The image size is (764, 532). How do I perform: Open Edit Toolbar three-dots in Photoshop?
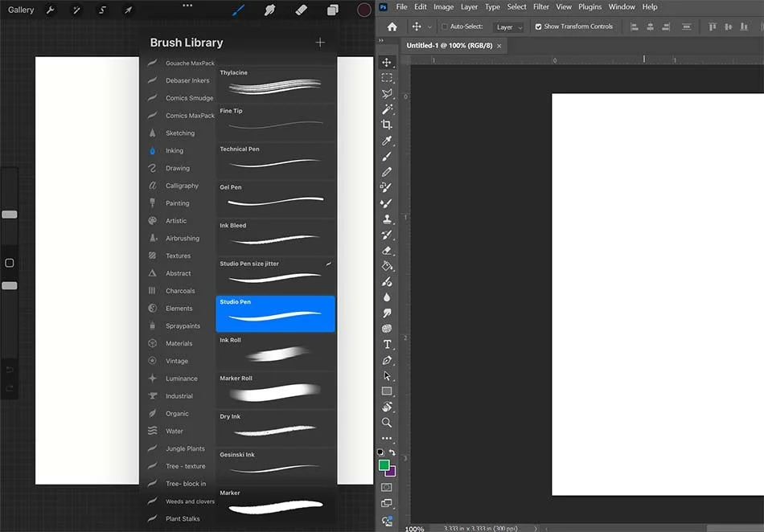click(x=387, y=438)
